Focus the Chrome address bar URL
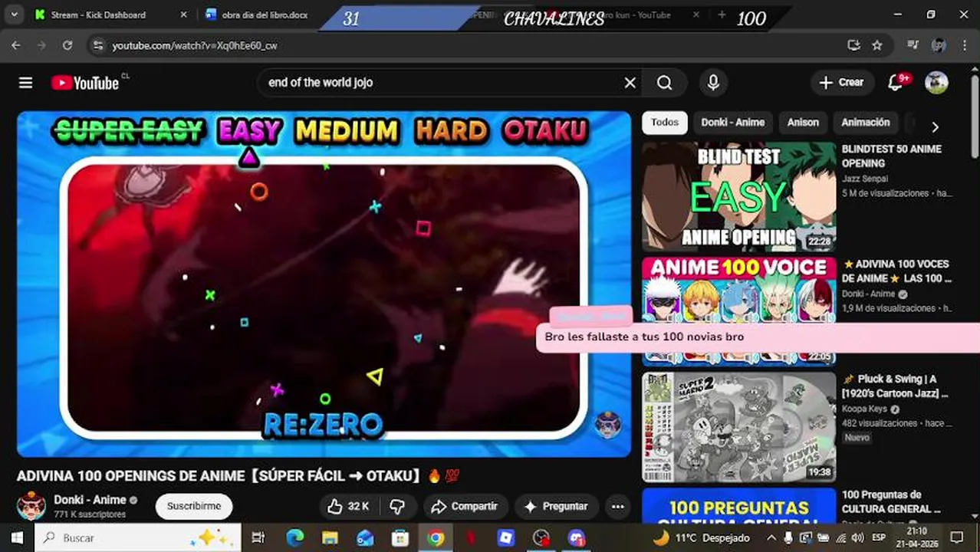Viewport: 980px width, 552px height. click(195, 46)
